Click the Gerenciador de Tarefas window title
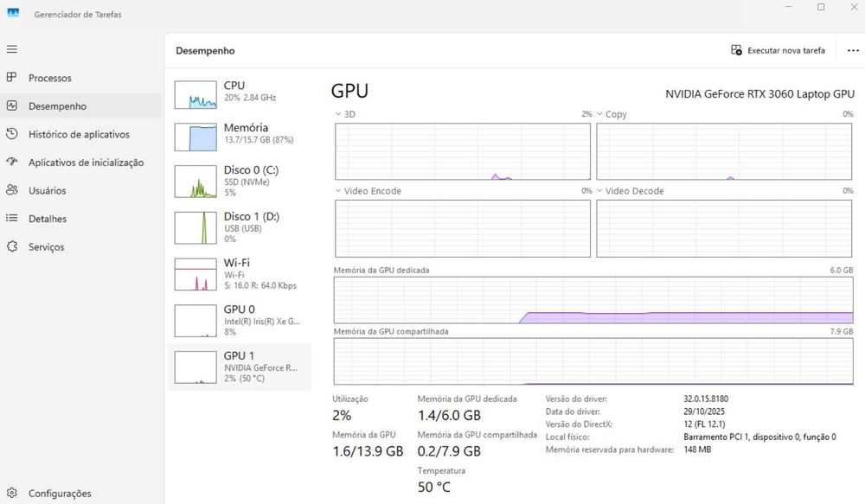The image size is (865, 504). [x=78, y=15]
